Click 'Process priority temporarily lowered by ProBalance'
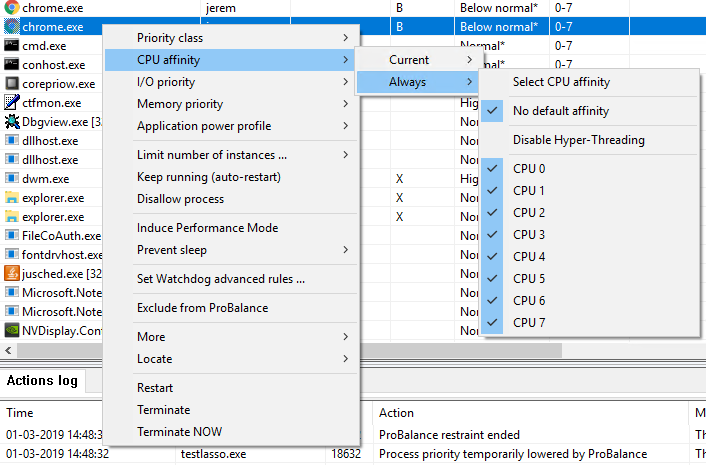Screen dimensions: 706x465 [x=513, y=454]
